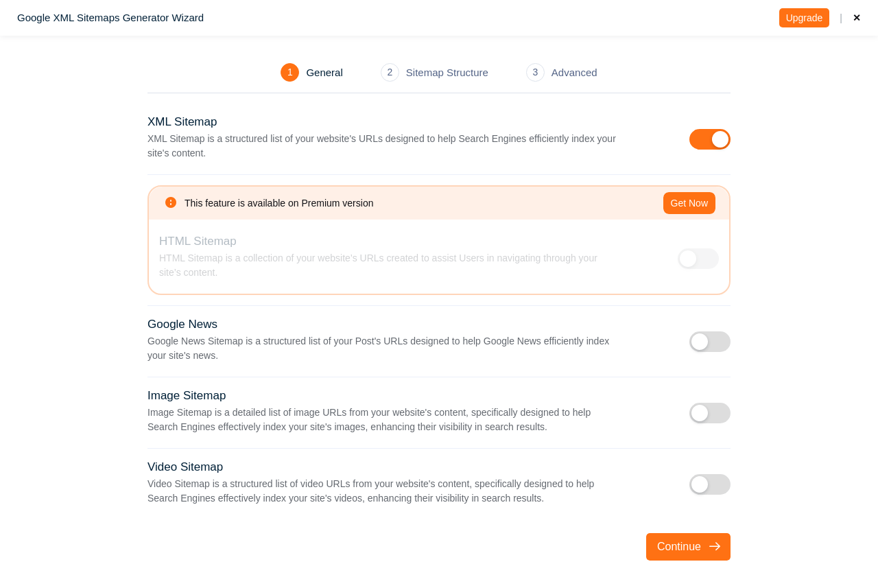Click Get Now for Premium version
The height and width of the screenshot is (588, 878).
tap(689, 203)
